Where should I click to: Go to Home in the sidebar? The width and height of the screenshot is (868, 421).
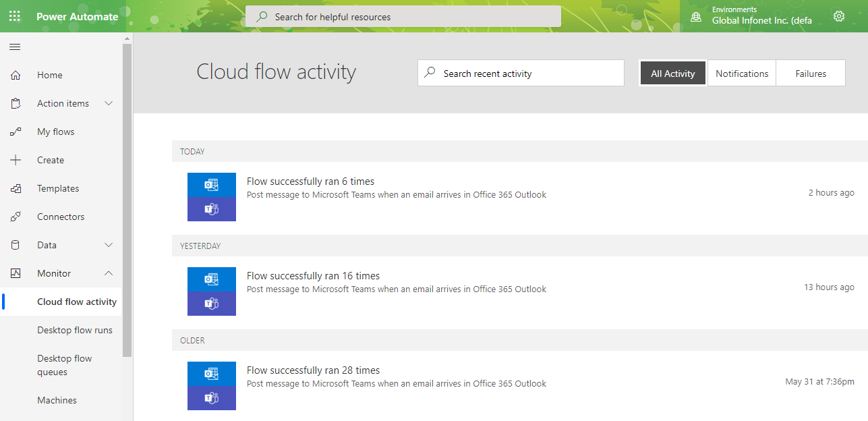pyautogui.click(x=50, y=75)
